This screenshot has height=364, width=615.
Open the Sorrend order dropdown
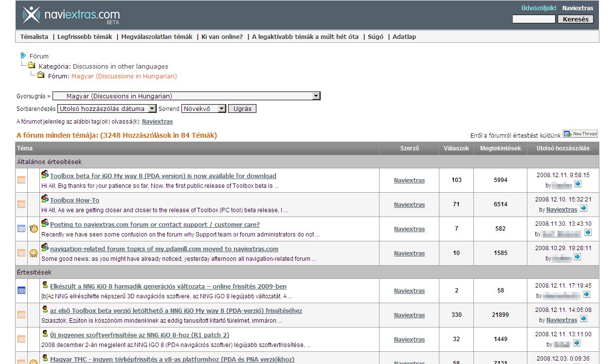click(x=204, y=109)
